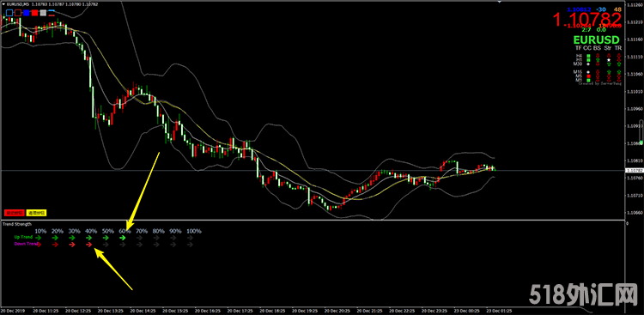Click the gray Down Trend arrow under 100%
644x315 pixels.
click(190, 245)
